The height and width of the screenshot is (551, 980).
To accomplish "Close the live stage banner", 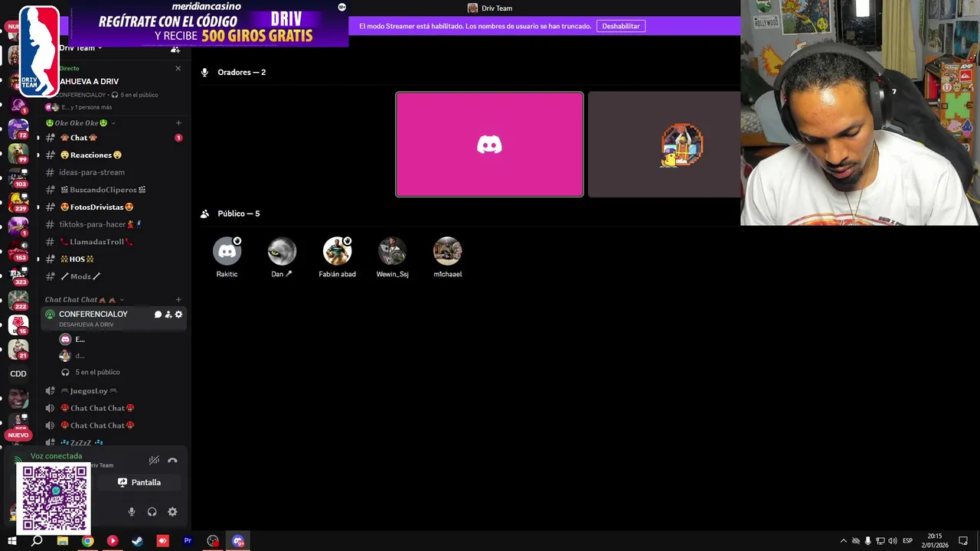I will click(x=178, y=68).
